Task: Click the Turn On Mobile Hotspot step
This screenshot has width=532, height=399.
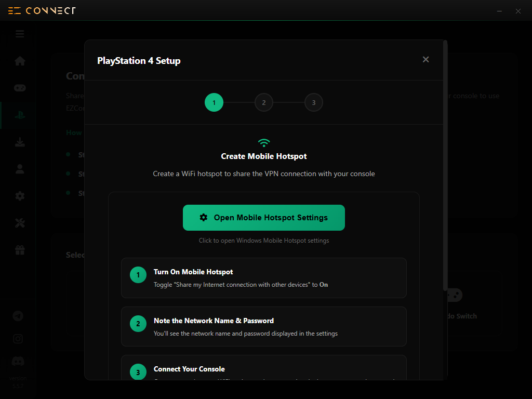Action: click(264, 278)
